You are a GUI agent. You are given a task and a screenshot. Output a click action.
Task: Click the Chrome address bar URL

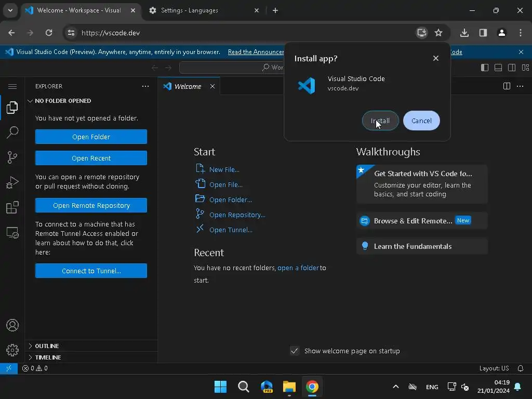111,33
